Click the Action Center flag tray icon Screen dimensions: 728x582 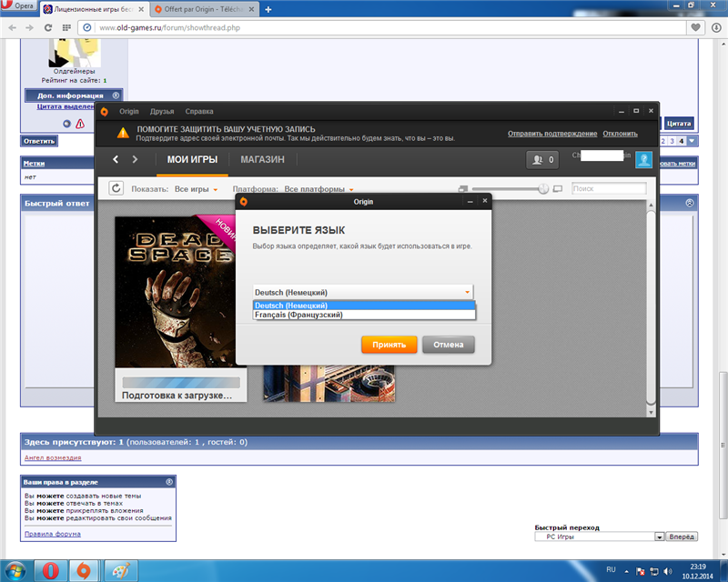641,571
